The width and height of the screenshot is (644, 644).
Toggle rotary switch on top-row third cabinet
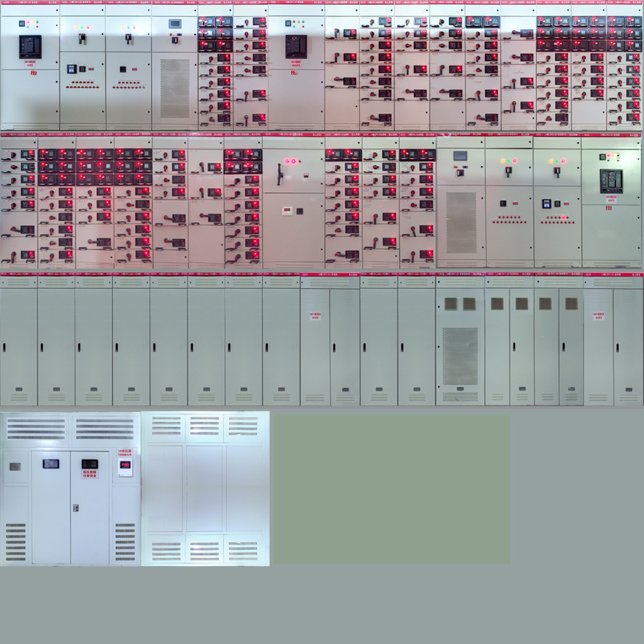click(x=128, y=38)
